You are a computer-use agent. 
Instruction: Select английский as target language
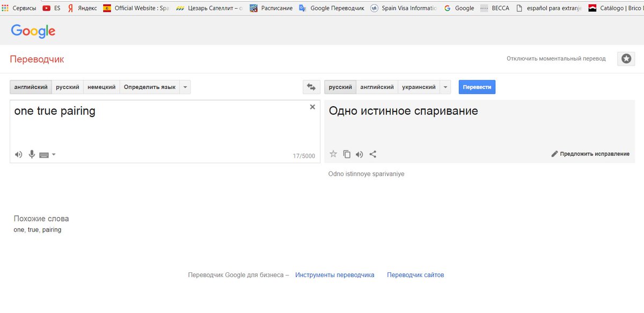[377, 87]
